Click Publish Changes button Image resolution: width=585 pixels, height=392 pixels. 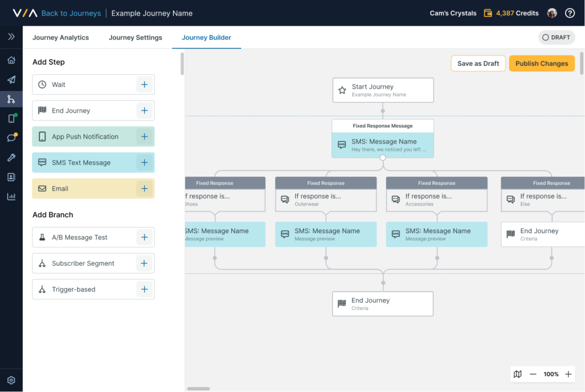point(542,63)
